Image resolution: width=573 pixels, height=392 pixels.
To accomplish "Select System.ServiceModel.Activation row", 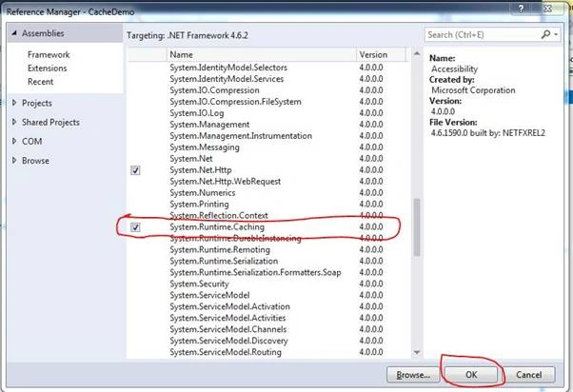I will [267, 306].
